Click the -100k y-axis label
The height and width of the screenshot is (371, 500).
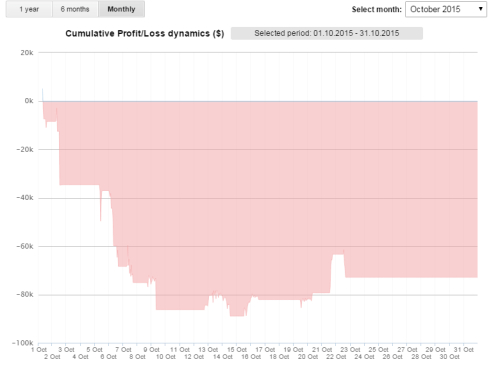(23, 343)
